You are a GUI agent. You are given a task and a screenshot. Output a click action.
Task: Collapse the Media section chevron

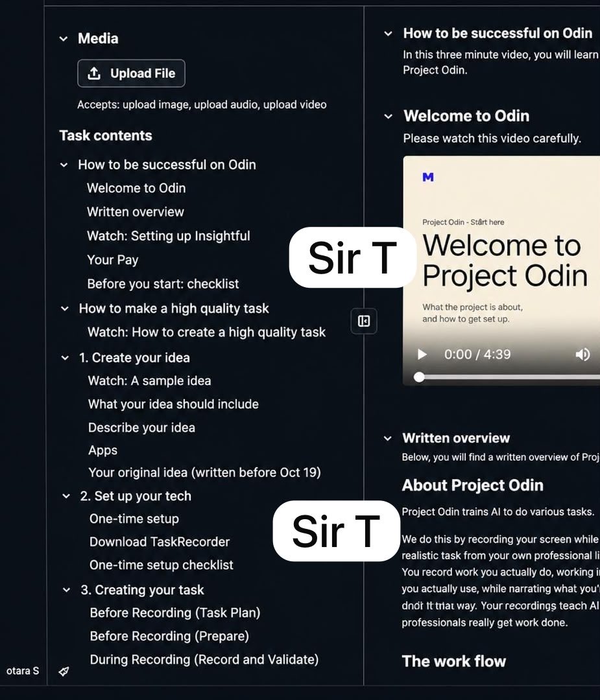pos(64,39)
